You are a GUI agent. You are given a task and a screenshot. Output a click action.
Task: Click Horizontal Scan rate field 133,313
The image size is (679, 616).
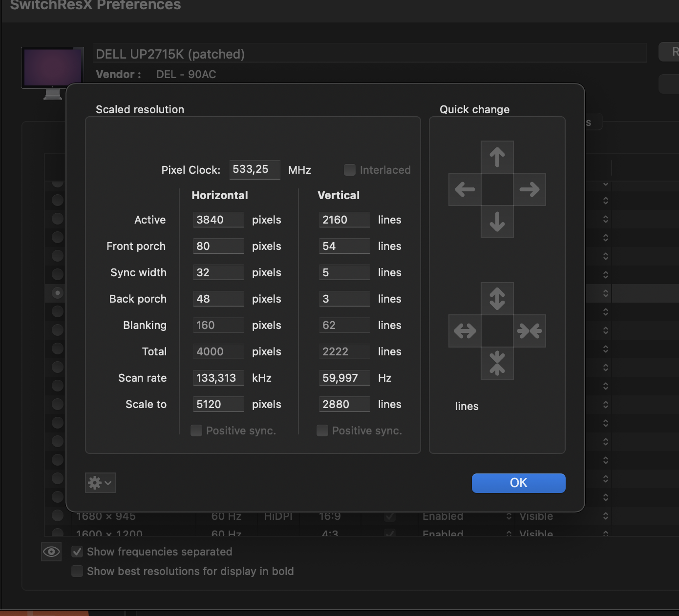coord(219,378)
